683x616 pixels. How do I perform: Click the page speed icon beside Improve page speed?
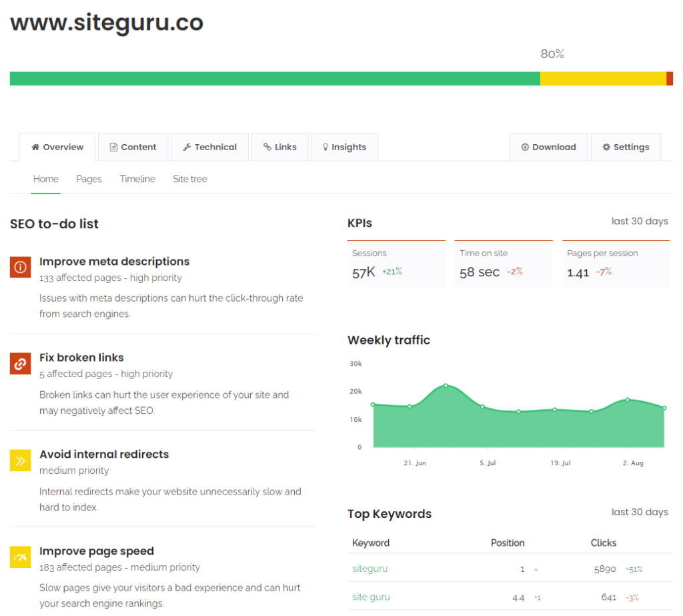[20, 557]
